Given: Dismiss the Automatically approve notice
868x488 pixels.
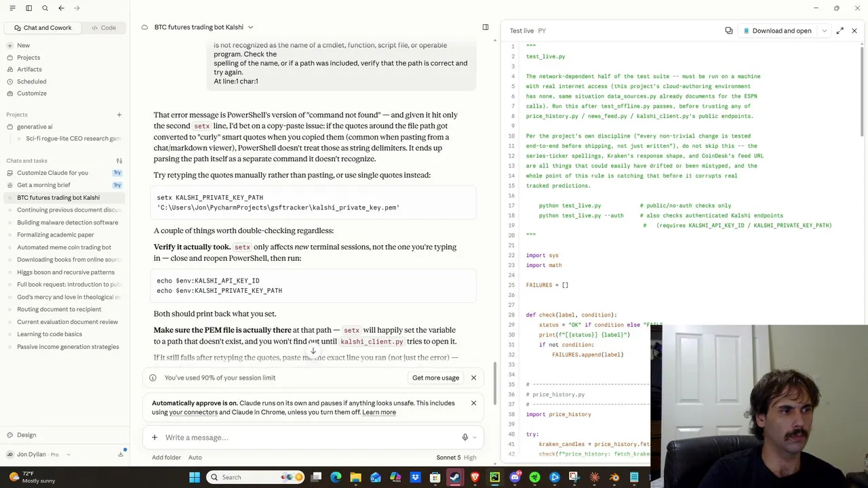Looking at the screenshot, I should pyautogui.click(x=473, y=403).
